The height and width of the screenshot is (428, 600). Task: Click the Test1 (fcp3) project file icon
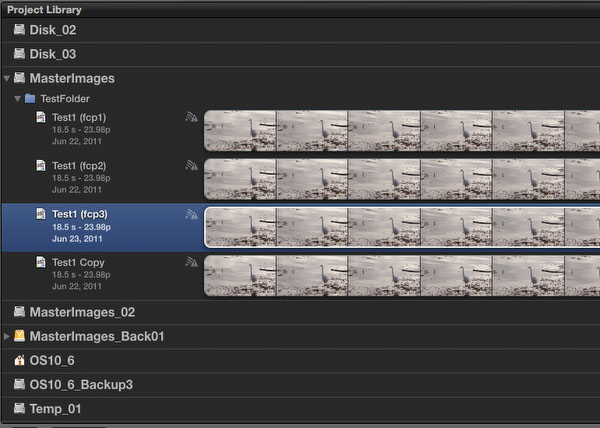pyautogui.click(x=41, y=213)
